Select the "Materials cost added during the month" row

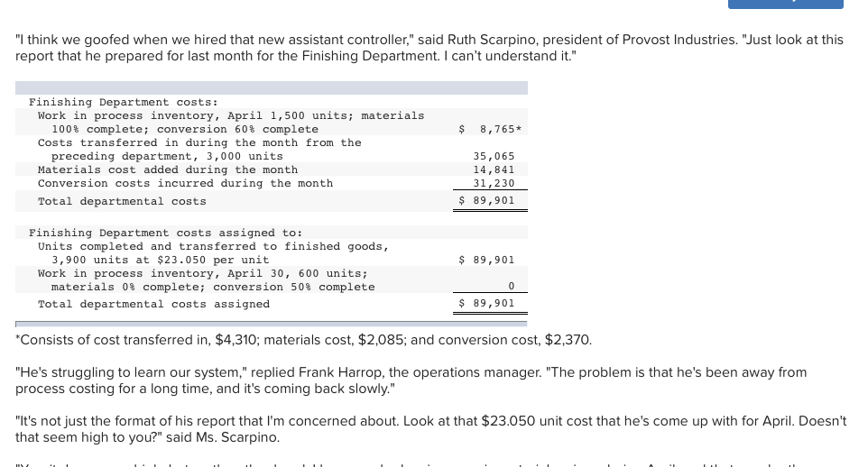point(168,169)
